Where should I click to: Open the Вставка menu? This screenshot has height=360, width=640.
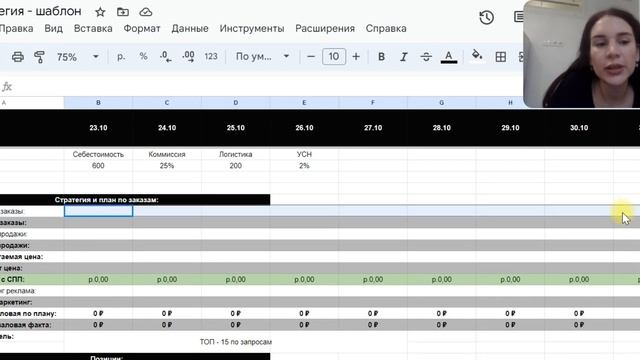[x=93, y=29]
